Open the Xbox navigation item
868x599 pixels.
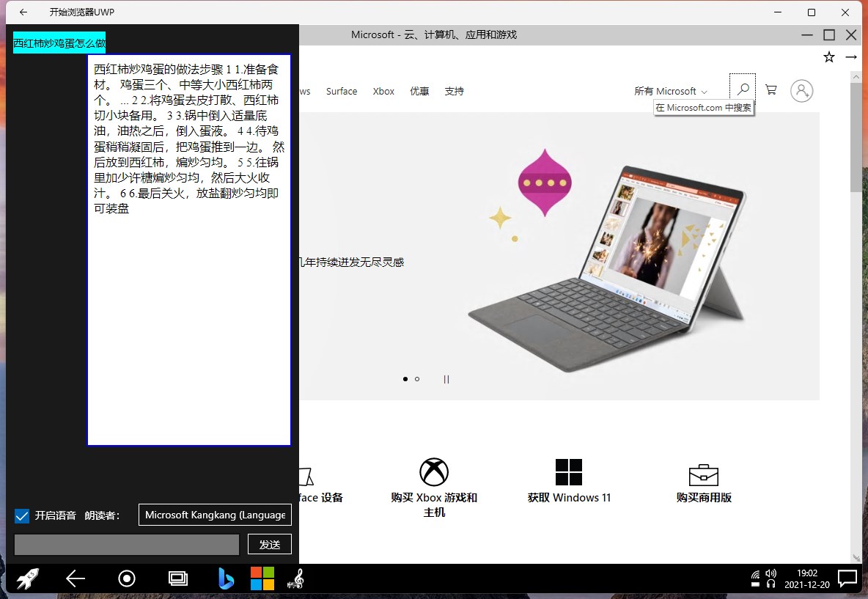coord(383,92)
